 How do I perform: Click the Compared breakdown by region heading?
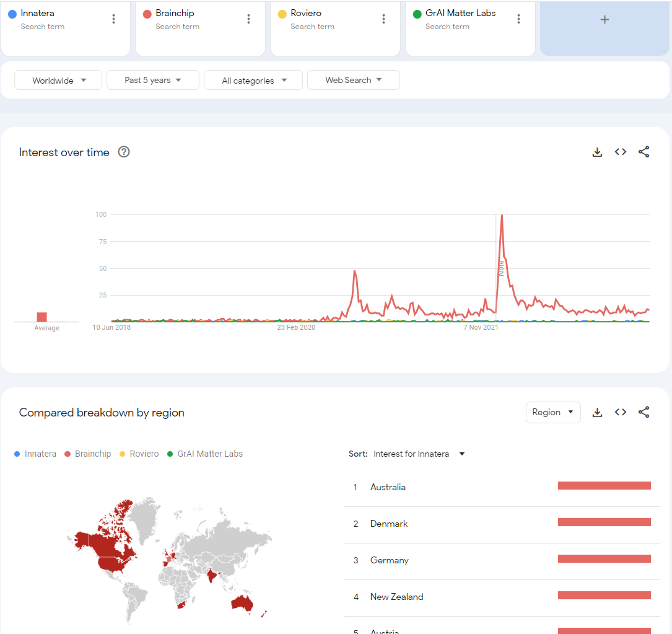[102, 413]
